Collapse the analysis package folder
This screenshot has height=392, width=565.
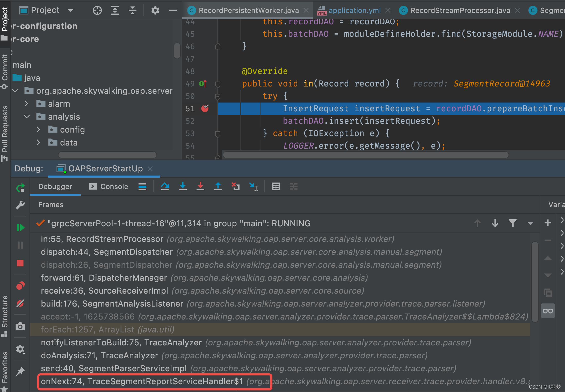click(27, 117)
